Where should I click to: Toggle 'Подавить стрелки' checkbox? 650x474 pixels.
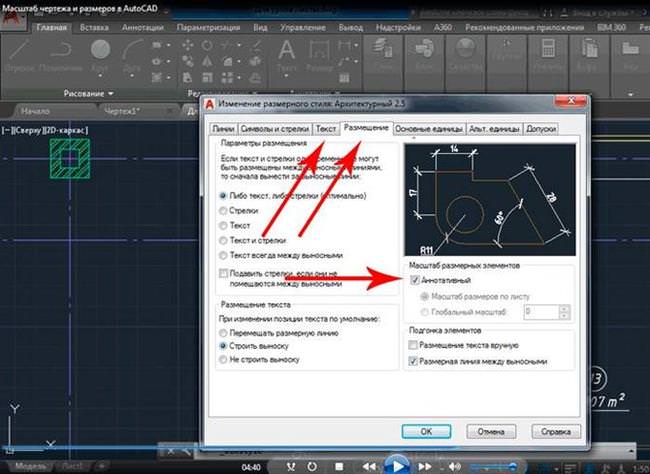pyautogui.click(x=223, y=273)
